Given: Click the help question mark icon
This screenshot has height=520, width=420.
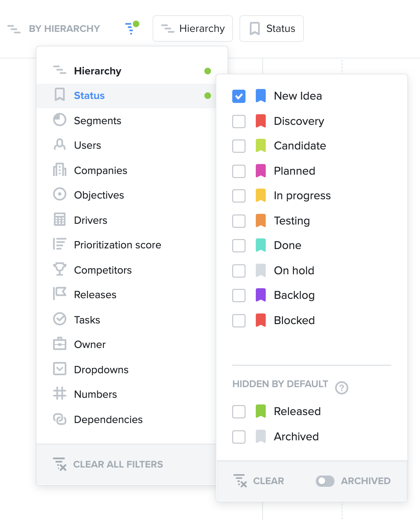Looking at the screenshot, I should tap(341, 388).
